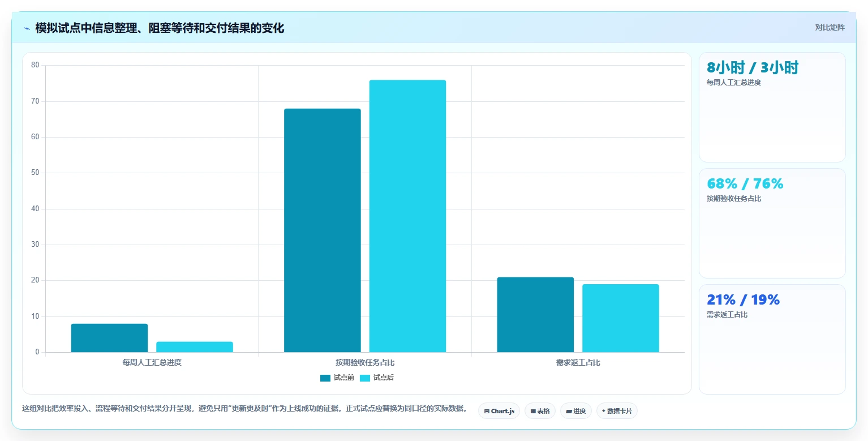This screenshot has height=441, width=868.
Task: Click the 试点前 bar for 需求返工占比
Action: point(535,315)
